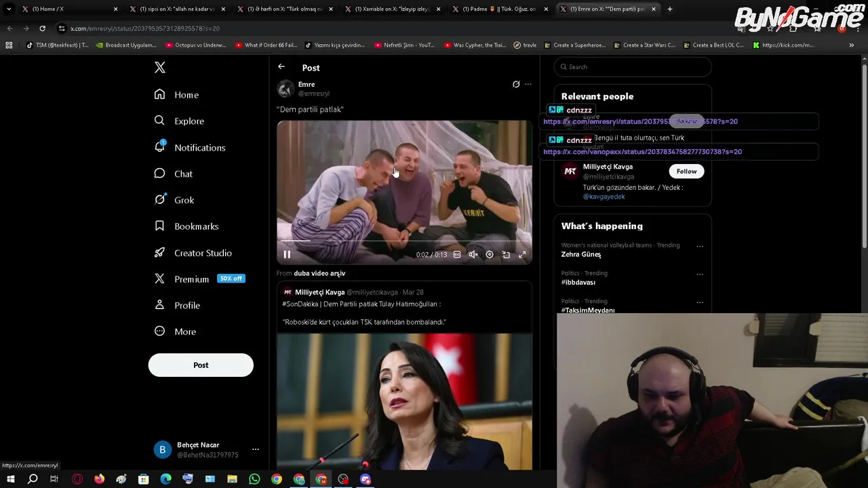Viewport: 868px width, 488px height.
Task: Open the travle bookmark
Action: 525,45
